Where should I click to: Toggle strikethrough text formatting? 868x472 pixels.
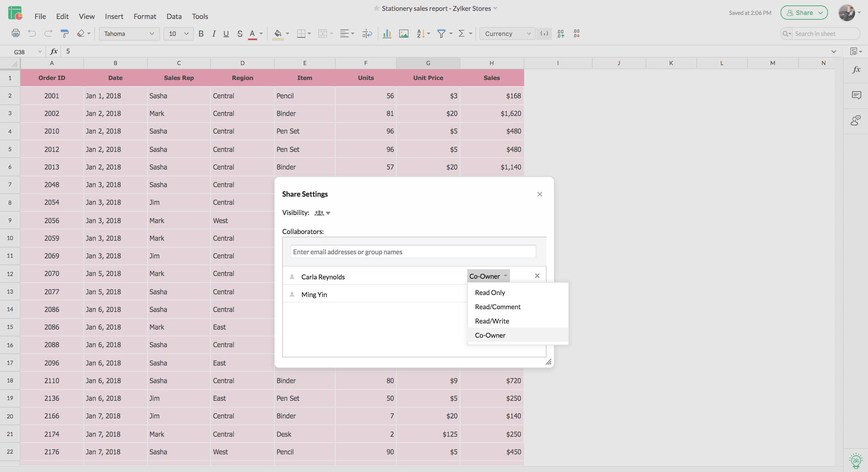[238, 34]
